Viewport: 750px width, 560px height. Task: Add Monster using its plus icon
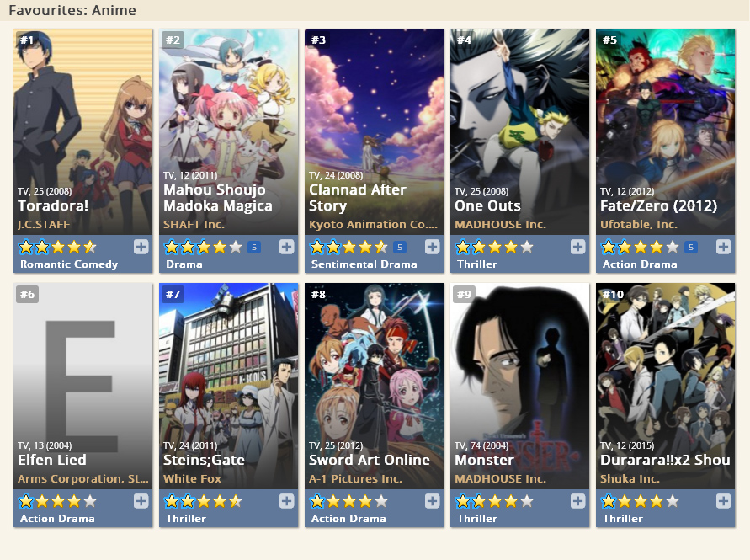coord(577,501)
